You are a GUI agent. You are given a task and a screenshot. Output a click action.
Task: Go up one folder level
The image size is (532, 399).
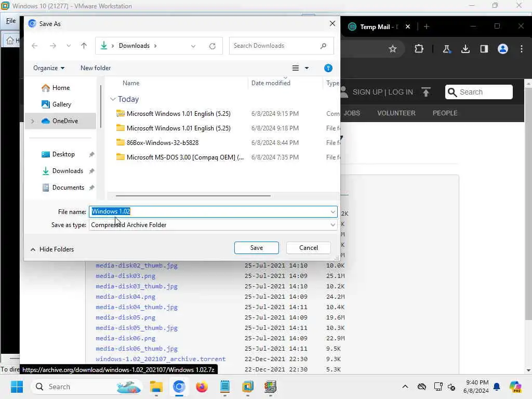84,46
